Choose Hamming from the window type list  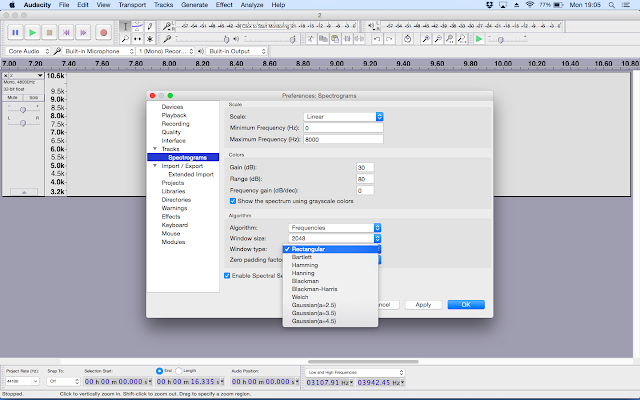330,265
